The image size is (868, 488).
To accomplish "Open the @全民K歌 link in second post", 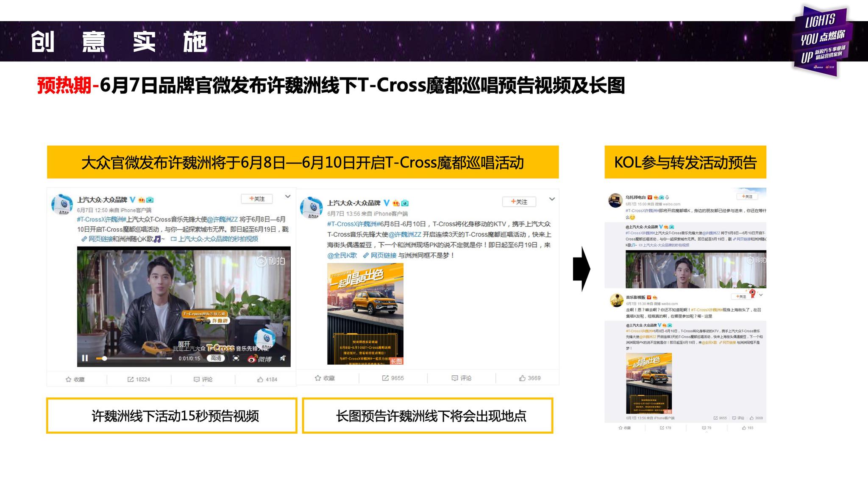I will [x=342, y=255].
